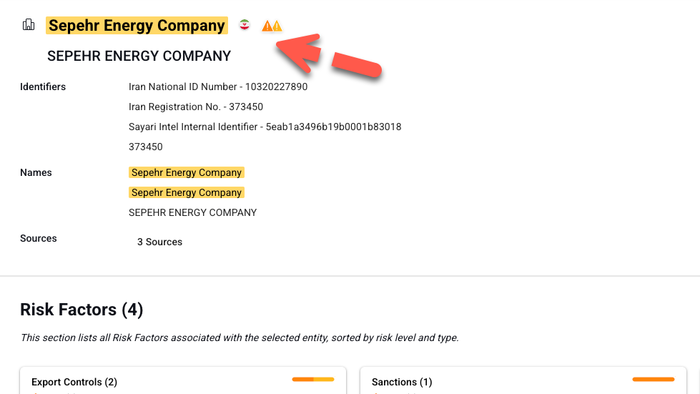Select the Sayari Intel Internal Identifier
700x394 pixels.
(x=265, y=127)
